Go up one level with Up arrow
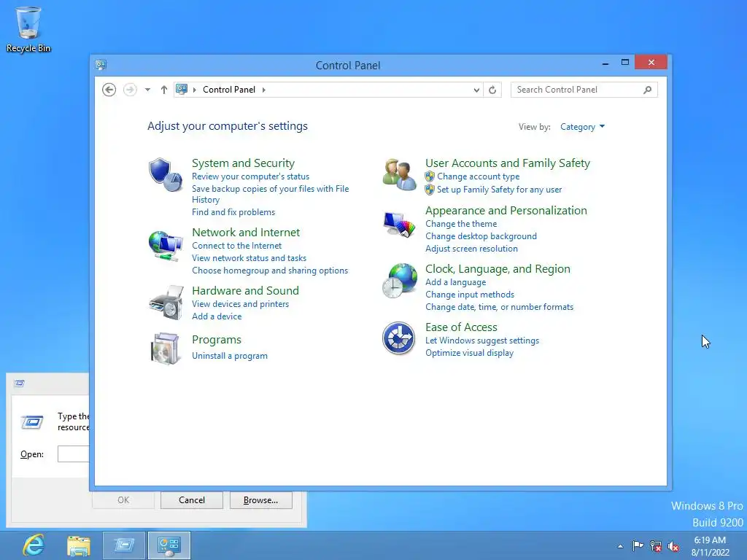The image size is (747, 560). 164,90
